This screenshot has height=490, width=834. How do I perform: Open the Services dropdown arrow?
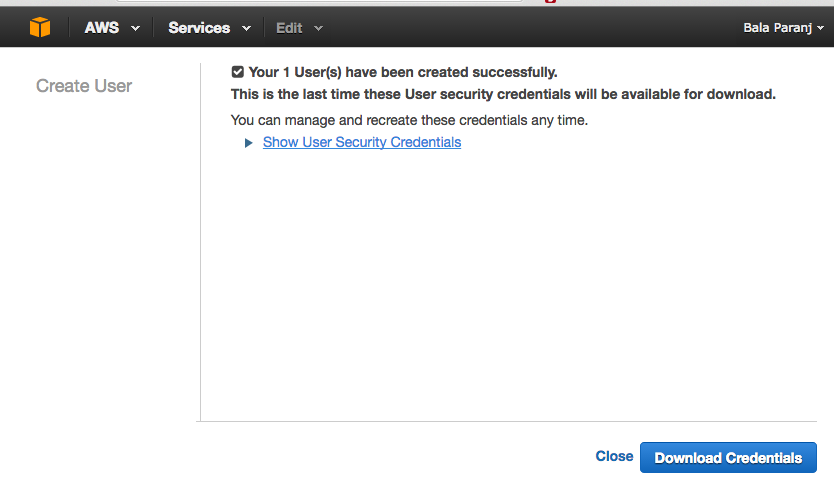246,28
